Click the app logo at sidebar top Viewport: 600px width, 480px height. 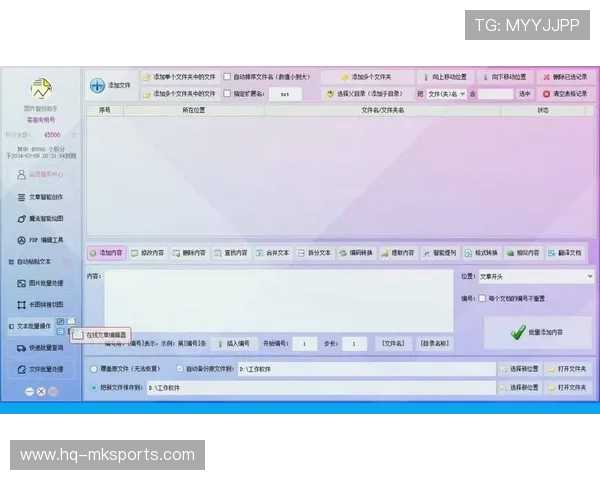click(x=41, y=88)
